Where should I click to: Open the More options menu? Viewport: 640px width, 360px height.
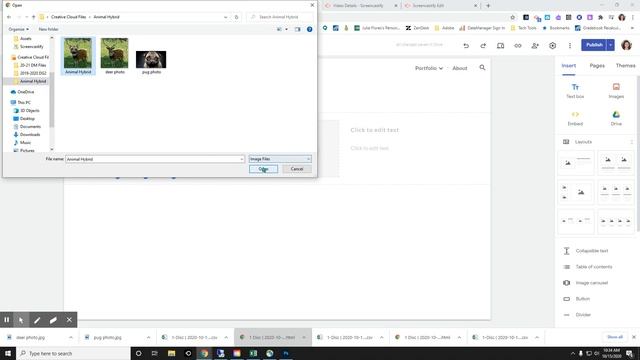(x=570, y=45)
